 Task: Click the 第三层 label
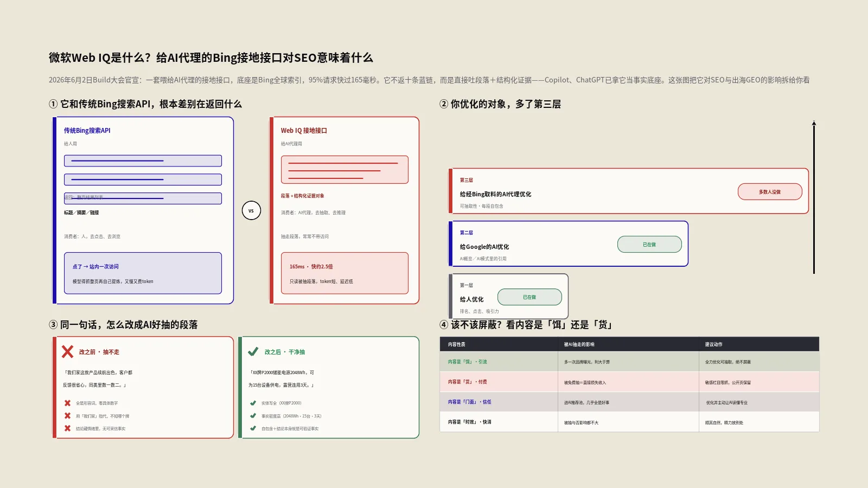click(467, 180)
